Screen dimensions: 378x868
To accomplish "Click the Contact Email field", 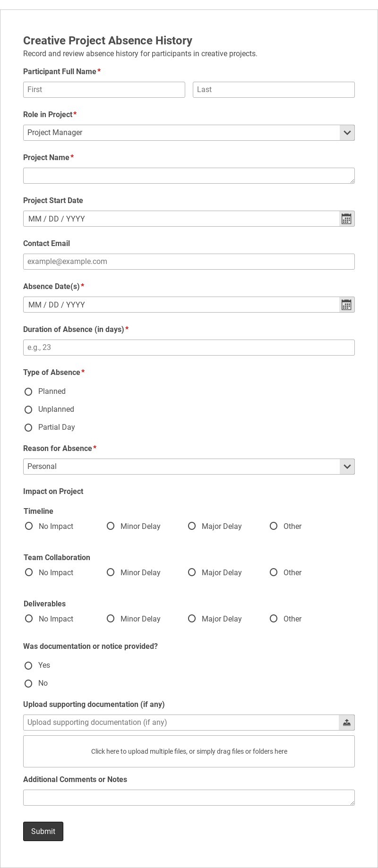I will click(x=189, y=262).
